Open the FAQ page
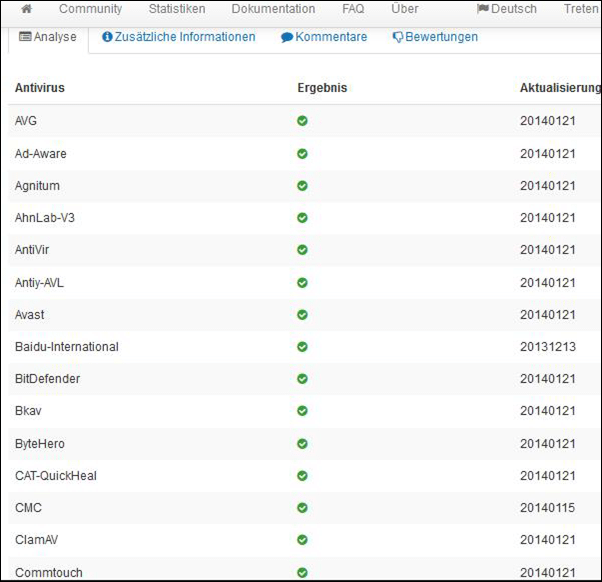The height and width of the screenshot is (582, 602). coord(353,8)
